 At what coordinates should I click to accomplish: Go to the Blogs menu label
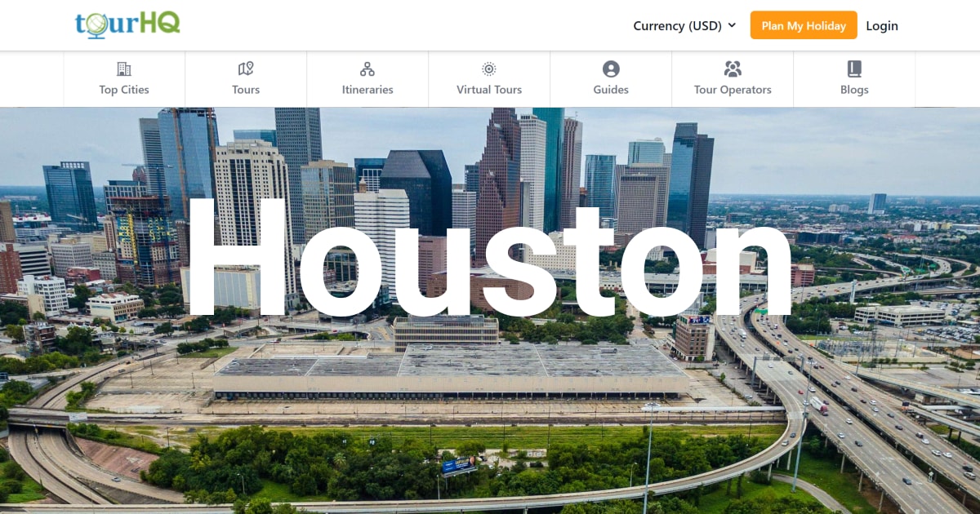854,90
